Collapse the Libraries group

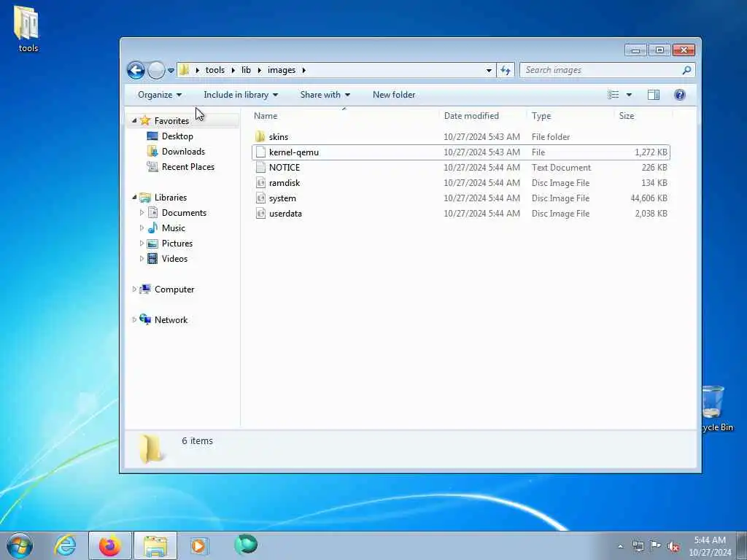coord(134,197)
